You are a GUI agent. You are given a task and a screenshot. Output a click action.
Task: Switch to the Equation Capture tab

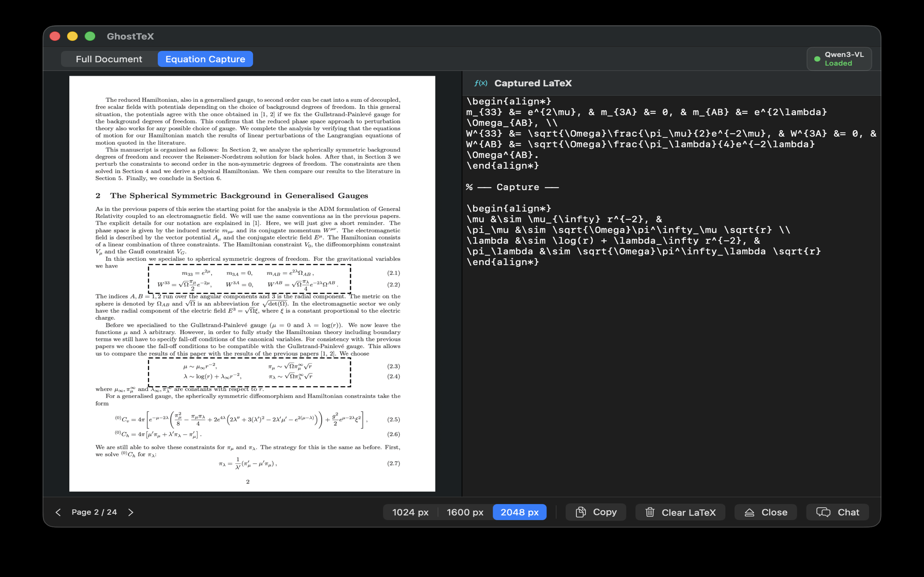tap(205, 59)
